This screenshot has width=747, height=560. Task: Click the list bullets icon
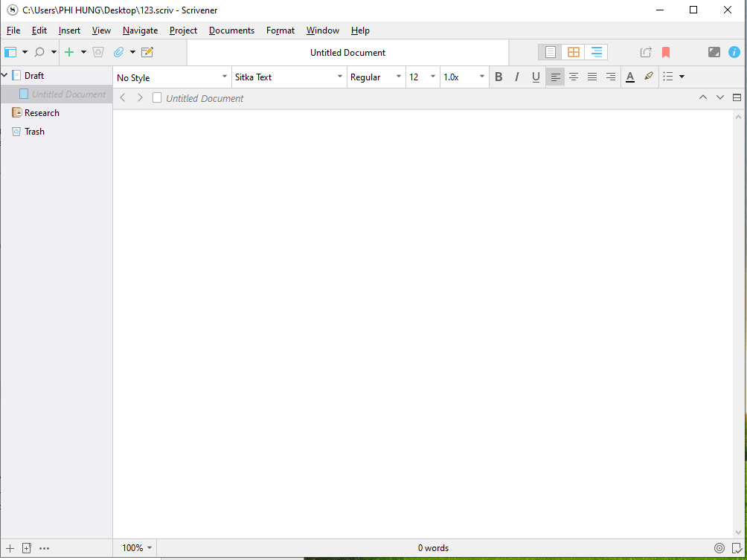(x=668, y=77)
